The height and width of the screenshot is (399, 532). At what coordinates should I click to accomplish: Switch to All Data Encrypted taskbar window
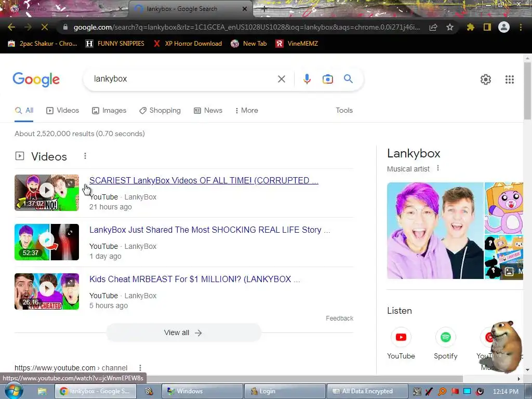point(367,391)
